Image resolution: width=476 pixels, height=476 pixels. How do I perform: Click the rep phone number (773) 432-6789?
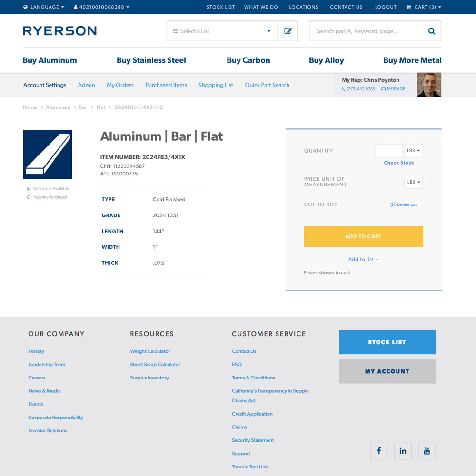[x=358, y=89]
